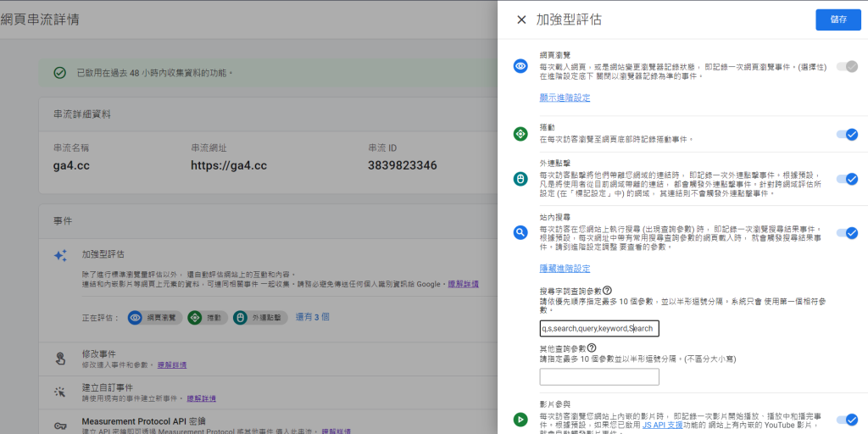
Task: Close the 加強型評估 panel with the X icon
Action: tap(521, 20)
